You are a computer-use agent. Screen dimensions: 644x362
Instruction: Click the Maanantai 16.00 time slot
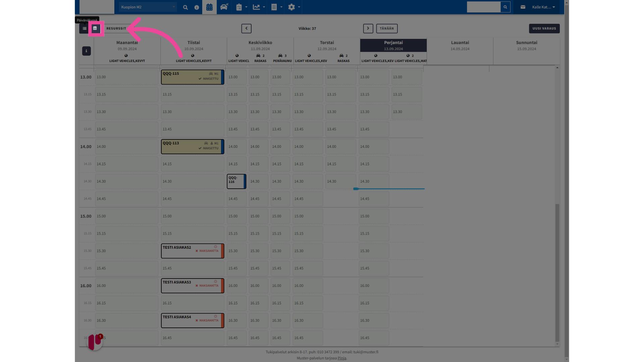pos(126,286)
